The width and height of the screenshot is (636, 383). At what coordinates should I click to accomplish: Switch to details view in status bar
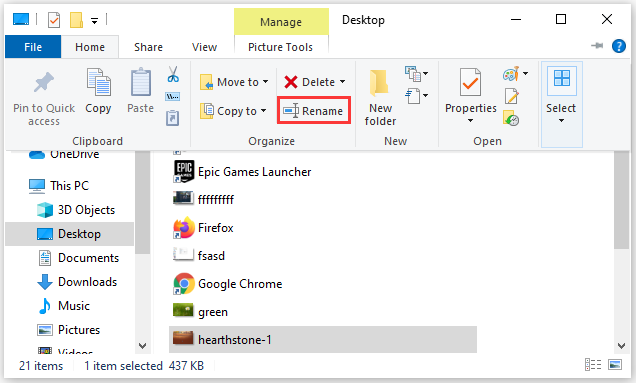point(593,365)
